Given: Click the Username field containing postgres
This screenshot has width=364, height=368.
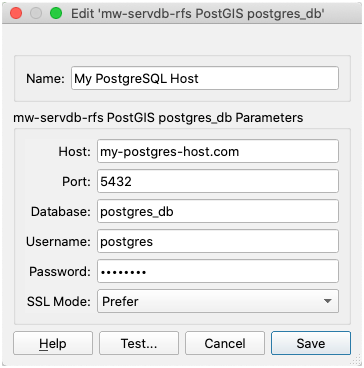Looking at the screenshot, I should tap(218, 241).
